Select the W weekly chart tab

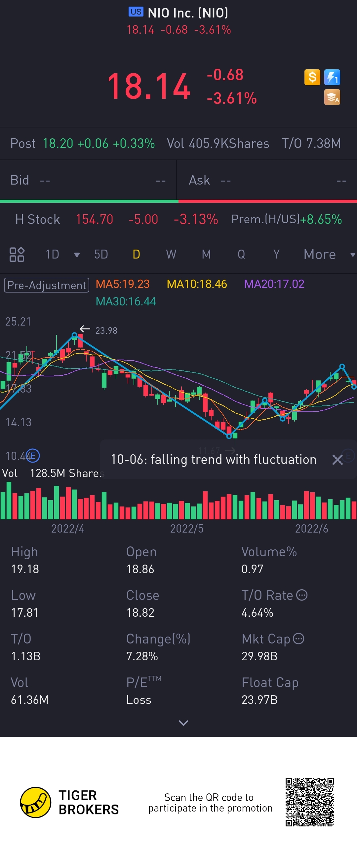[171, 255]
